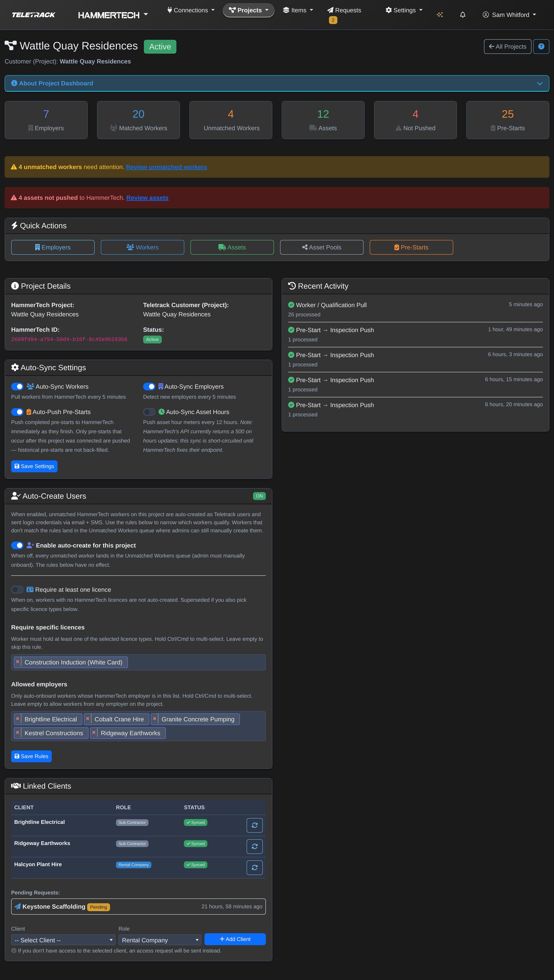This screenshot has width=554, height=980.
Task: Open the 7 Employers stat card
Action: [x=46, y=120]
